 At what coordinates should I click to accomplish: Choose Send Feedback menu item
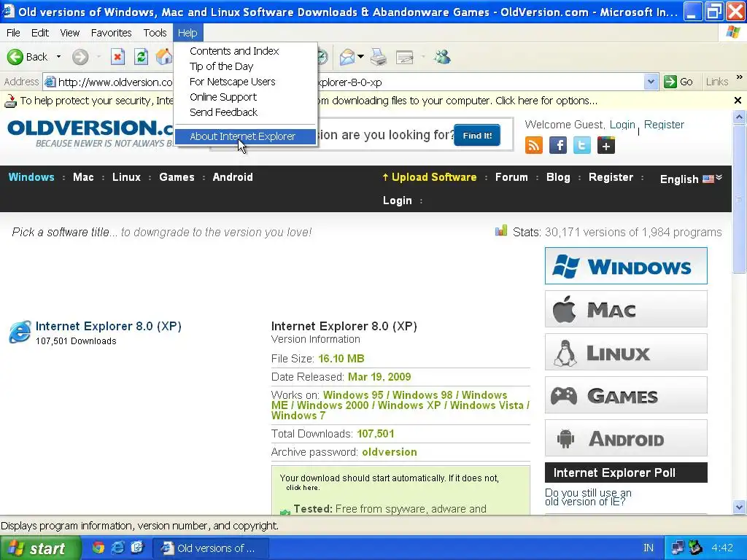click(x=245, y=112)
